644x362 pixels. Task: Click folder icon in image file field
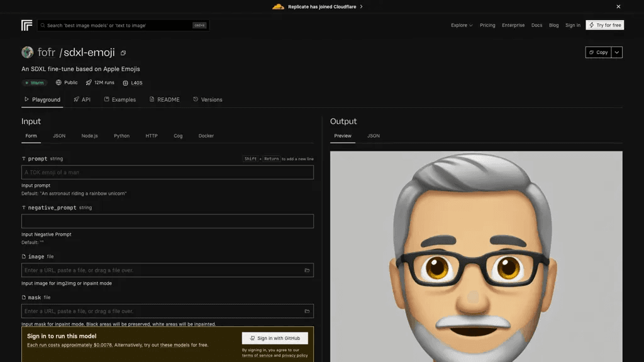(x=307, y=270)
